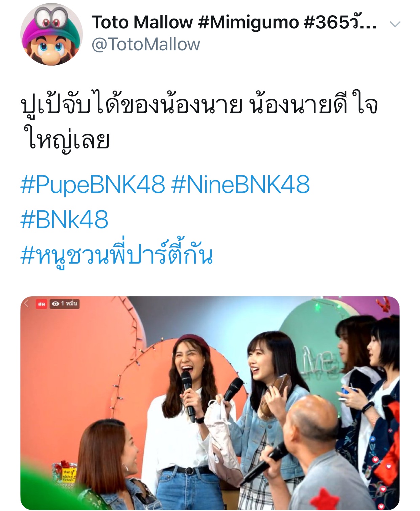420x511 pixels.
Task: Tap the eye viewer count badge
Action: pos(65,303)
